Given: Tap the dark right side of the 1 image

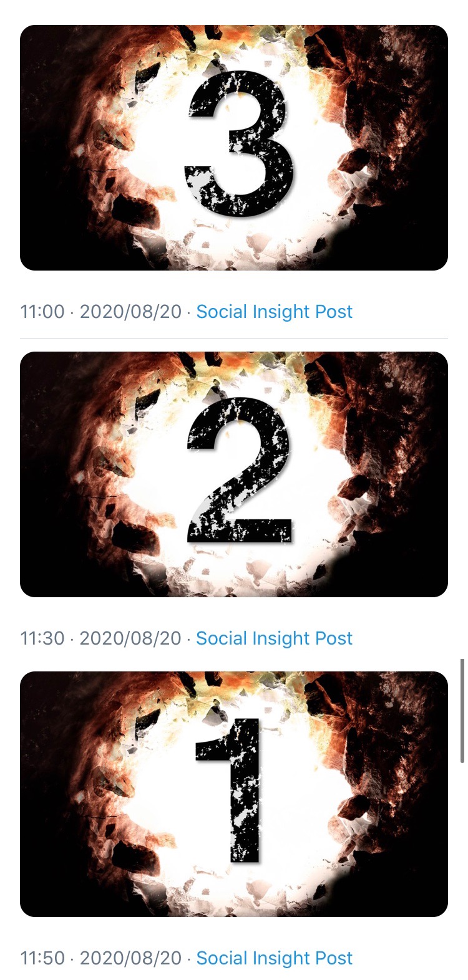Looking at the screenshot, I should pos(418,794).
